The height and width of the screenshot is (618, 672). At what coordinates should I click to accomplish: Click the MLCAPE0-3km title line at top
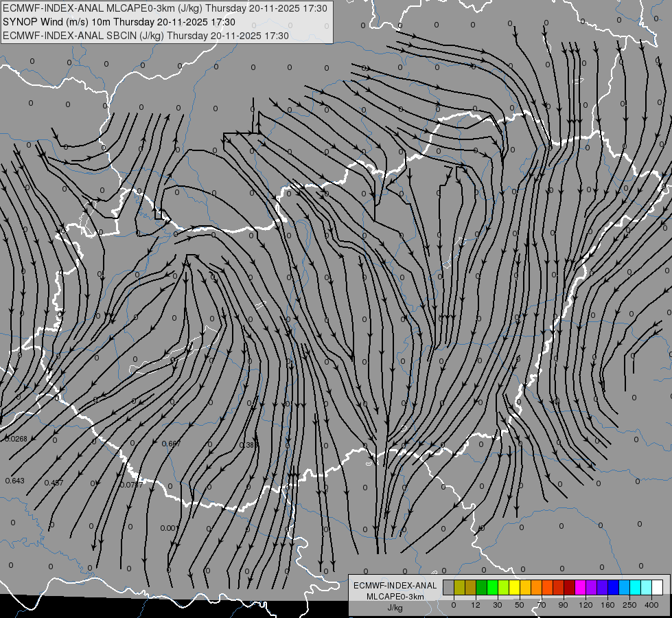pos(165,8)
